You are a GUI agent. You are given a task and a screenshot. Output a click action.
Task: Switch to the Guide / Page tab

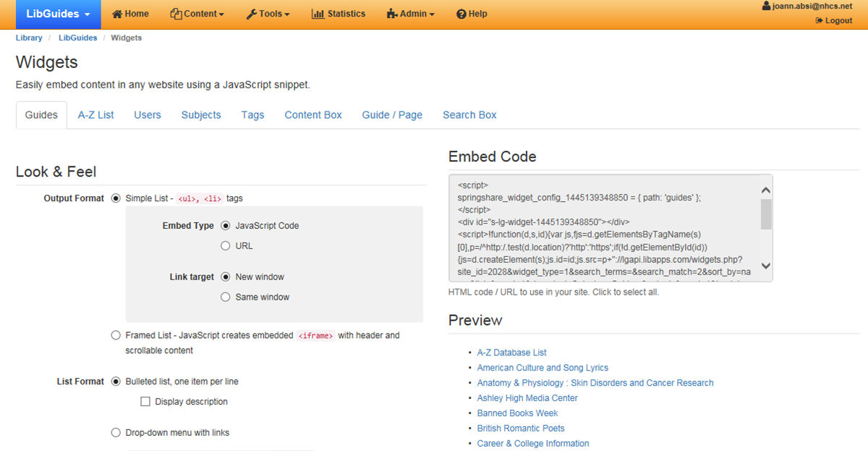(392, 114)
